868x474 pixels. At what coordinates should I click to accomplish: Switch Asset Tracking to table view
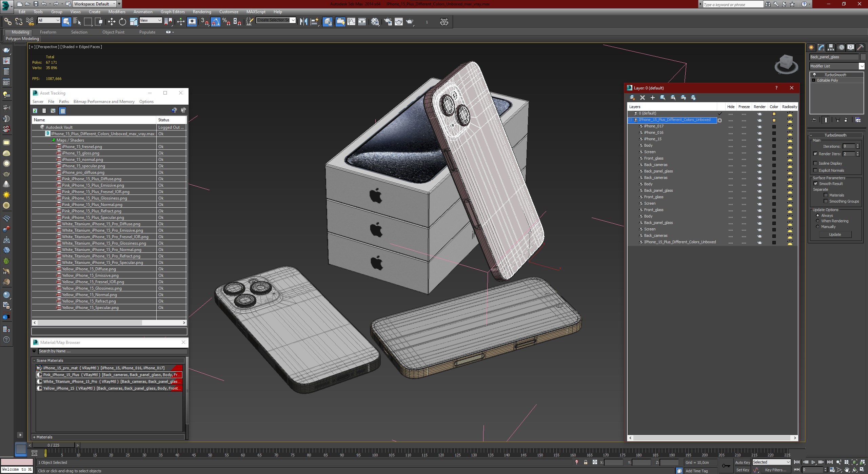click(x=62, y=110)
